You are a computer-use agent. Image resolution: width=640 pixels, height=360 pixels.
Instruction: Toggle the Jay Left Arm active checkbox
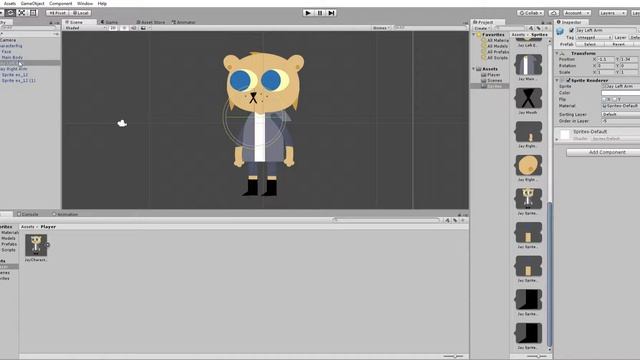[x=571, y=30]
